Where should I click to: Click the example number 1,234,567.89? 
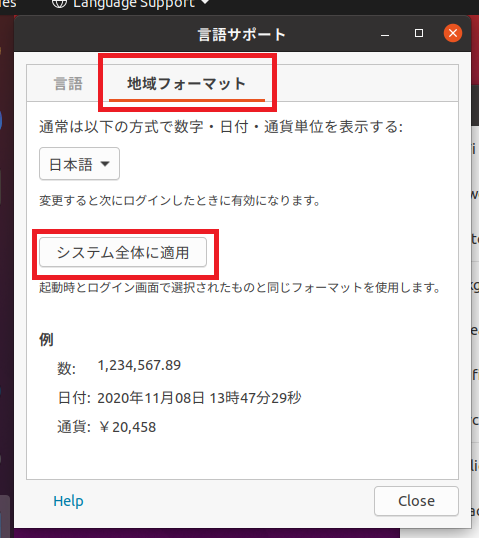coord(139,365)
